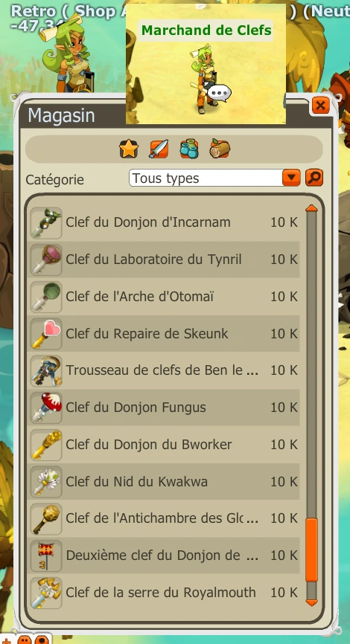Filter shop by blue potions consumables icon
Screen dimensions: 350x644
(x=189, y=149)
